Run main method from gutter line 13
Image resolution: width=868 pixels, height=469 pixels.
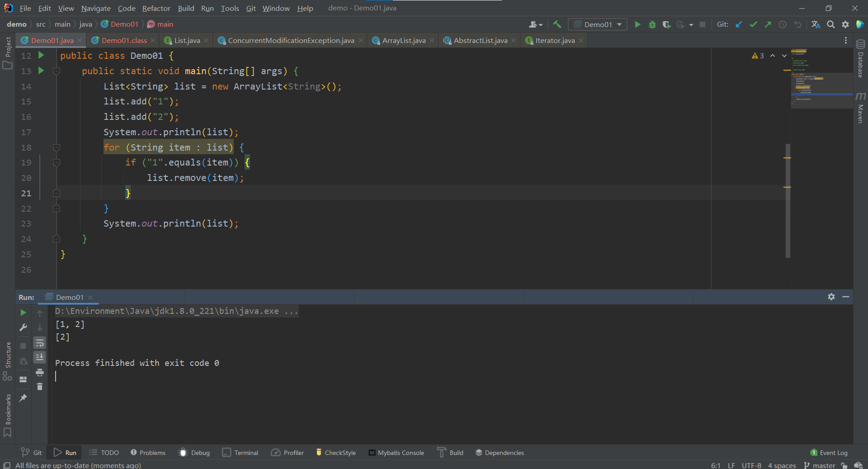[x=41, y=71]
